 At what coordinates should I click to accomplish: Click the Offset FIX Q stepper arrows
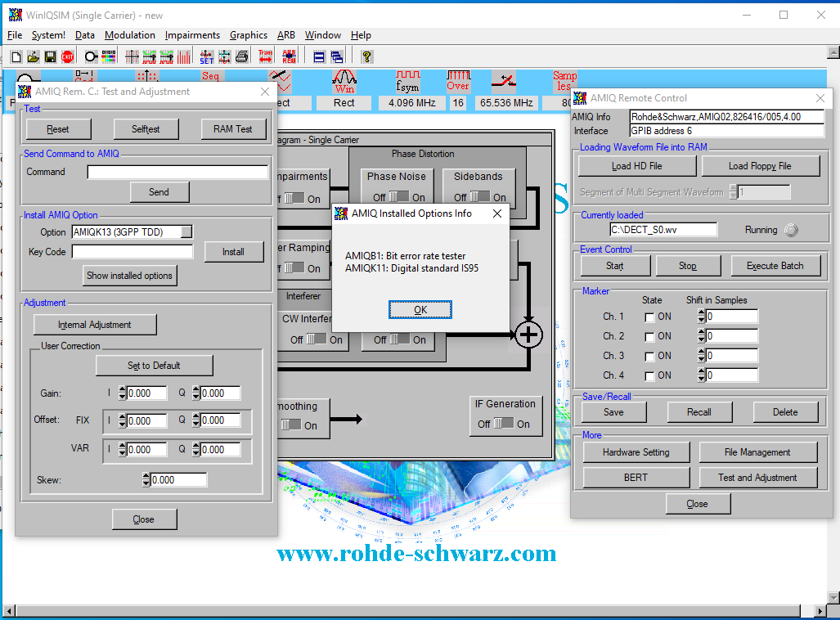coord(196,420)
